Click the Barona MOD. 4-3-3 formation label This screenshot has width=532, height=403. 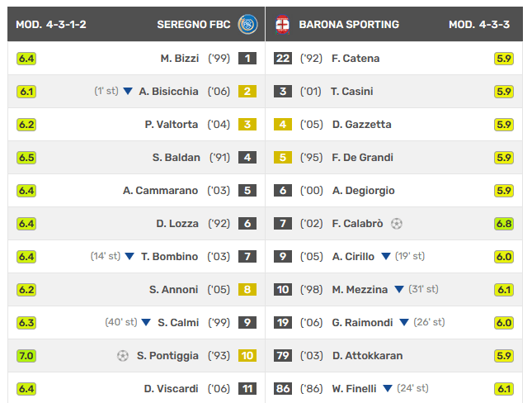click(479, 25)
